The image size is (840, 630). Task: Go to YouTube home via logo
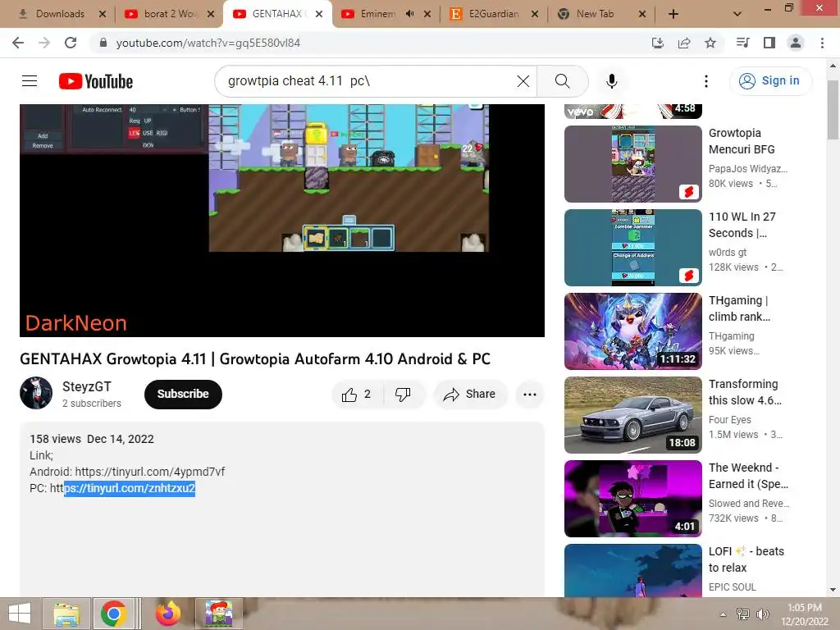[x=96, y=81]
